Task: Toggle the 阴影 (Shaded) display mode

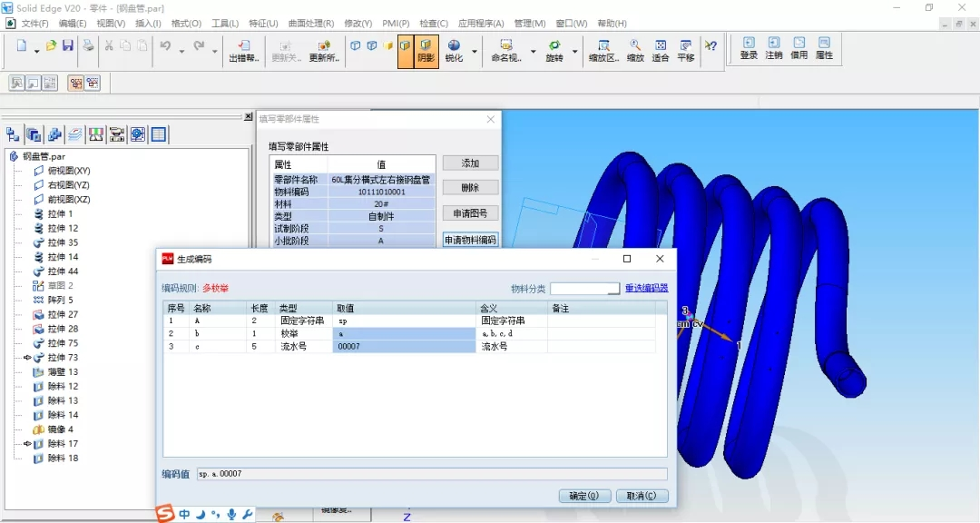Action: pos(426,51)
